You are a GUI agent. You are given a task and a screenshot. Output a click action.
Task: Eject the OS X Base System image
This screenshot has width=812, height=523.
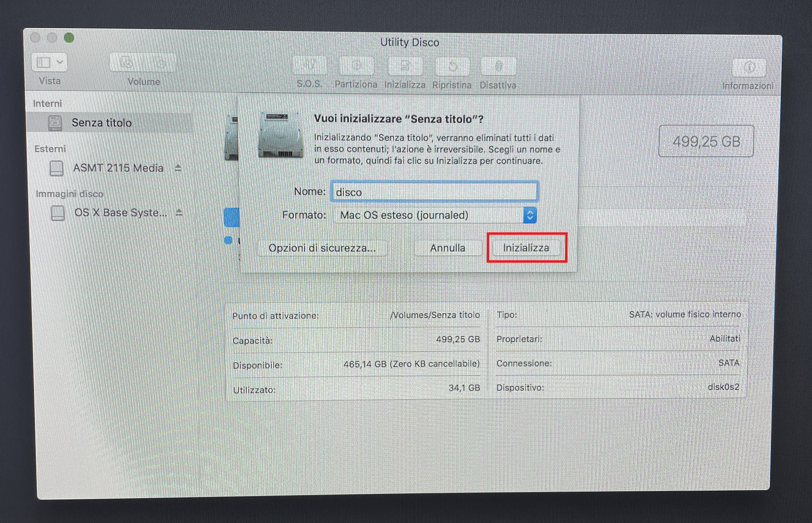pos(179,213)
